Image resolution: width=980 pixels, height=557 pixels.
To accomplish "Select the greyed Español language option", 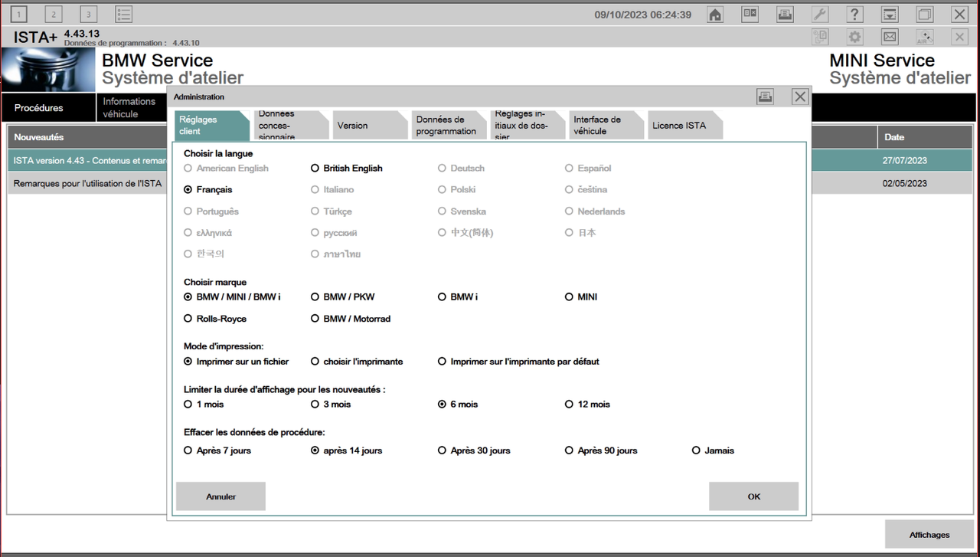I will tap(588, 168).
